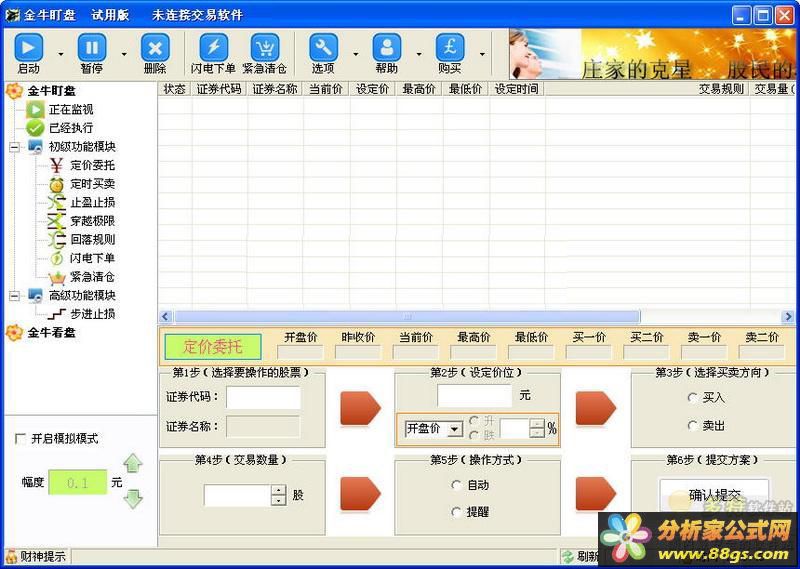The width and height of the screenshot is (800, 569).
Task: Select 正在监视 in the sidebar tree
Action: point(71,109)
